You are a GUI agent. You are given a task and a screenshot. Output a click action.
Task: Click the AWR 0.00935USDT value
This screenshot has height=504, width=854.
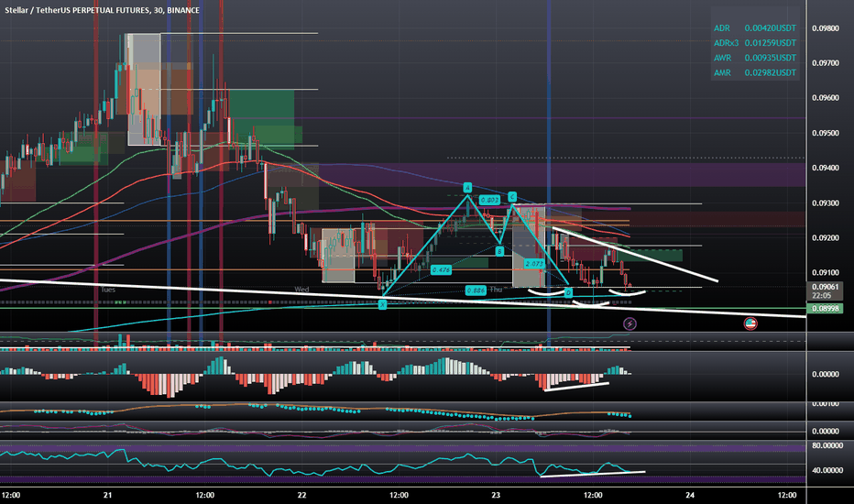click(x=770, y=58)
